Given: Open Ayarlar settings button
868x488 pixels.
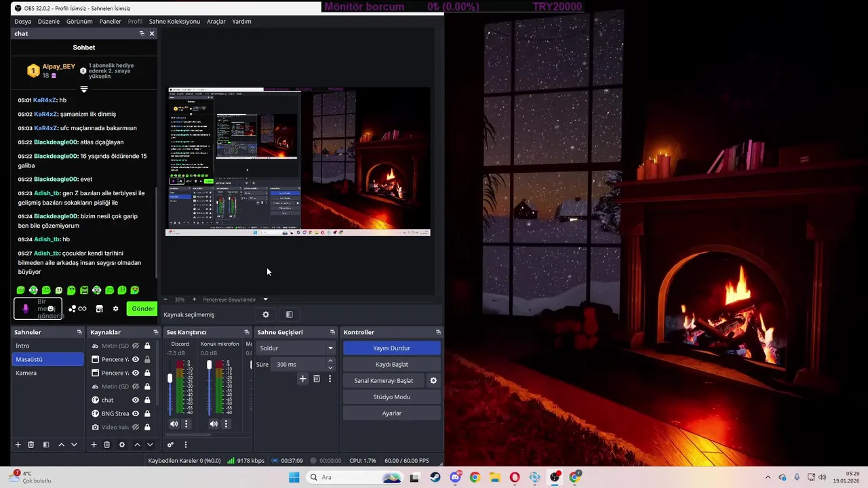Looking at the screenshot, I should [x=392, y=413].
